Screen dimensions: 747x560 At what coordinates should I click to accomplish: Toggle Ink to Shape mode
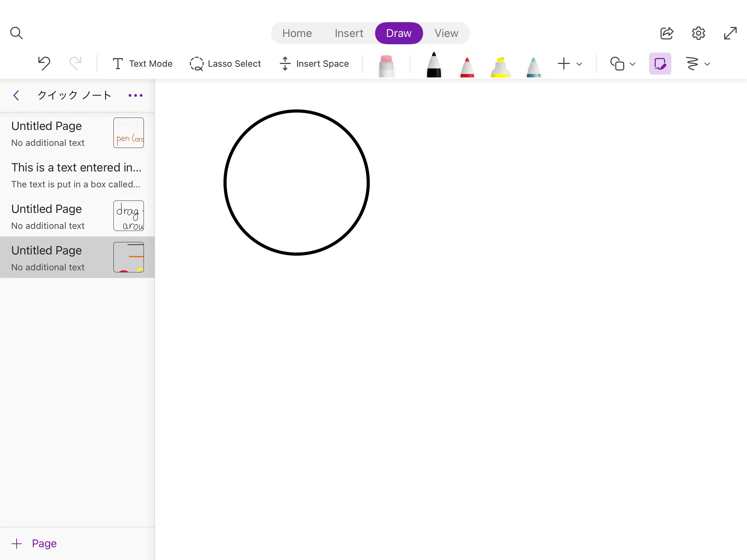660,64
